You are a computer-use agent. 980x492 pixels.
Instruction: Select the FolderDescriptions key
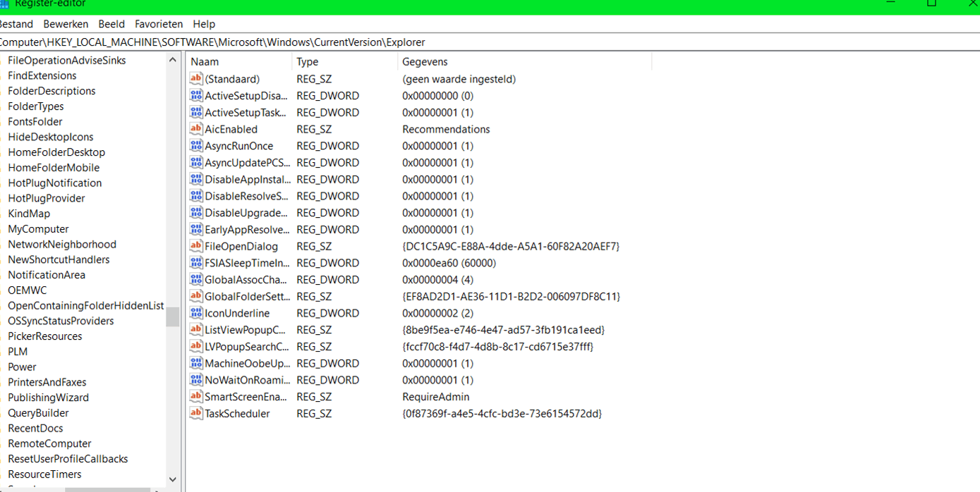(x=52, y=91)
